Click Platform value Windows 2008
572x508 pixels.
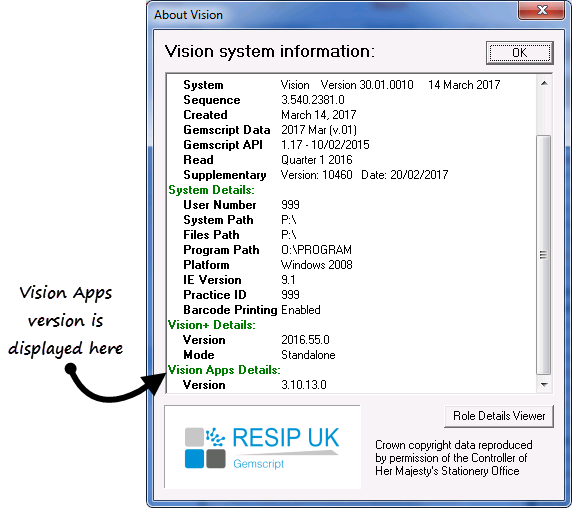[x=317, y=265]
